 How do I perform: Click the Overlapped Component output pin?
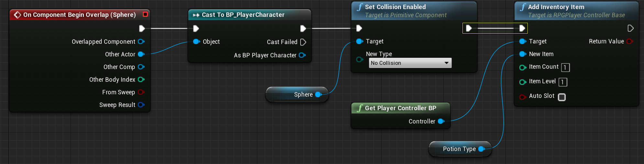click(141, 41)
